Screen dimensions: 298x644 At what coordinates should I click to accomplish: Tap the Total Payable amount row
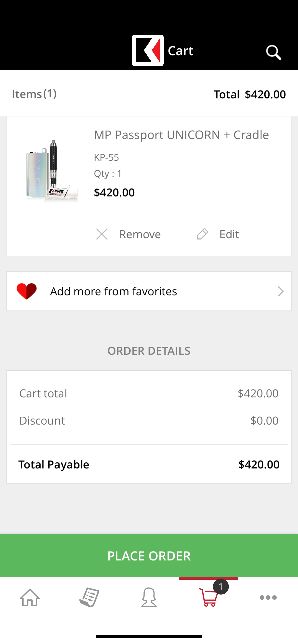[149, 464]
